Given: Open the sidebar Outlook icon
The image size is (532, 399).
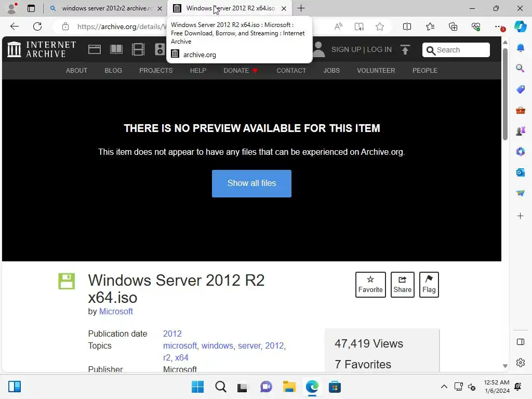Looking at the screenshot, I should click(x=521, y=172).
